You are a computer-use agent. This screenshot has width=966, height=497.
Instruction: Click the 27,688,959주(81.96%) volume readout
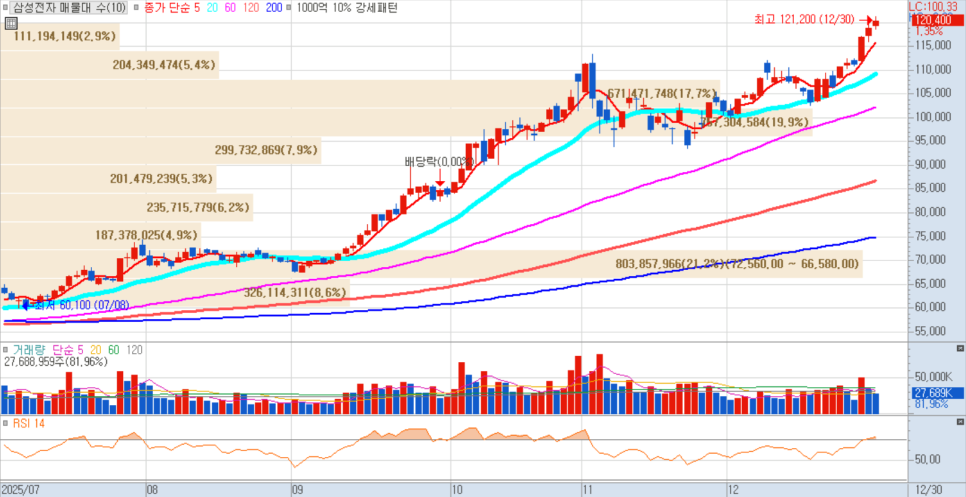coord(56,362)
